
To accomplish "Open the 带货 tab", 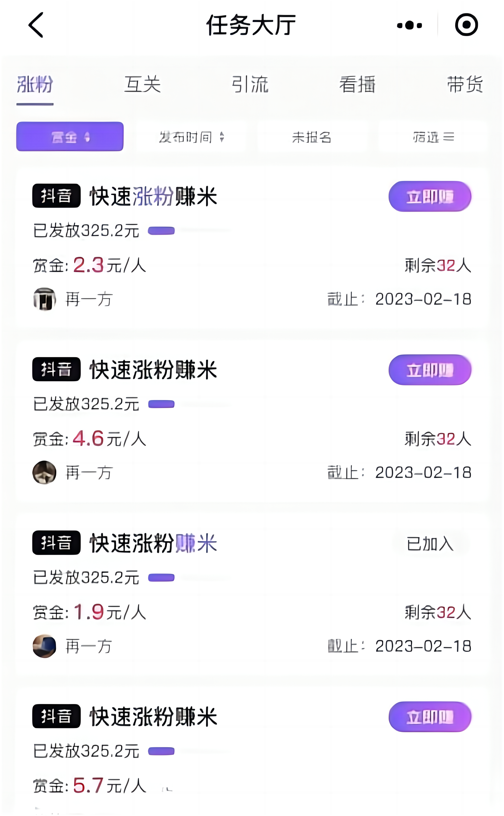I will click(465, 84).
